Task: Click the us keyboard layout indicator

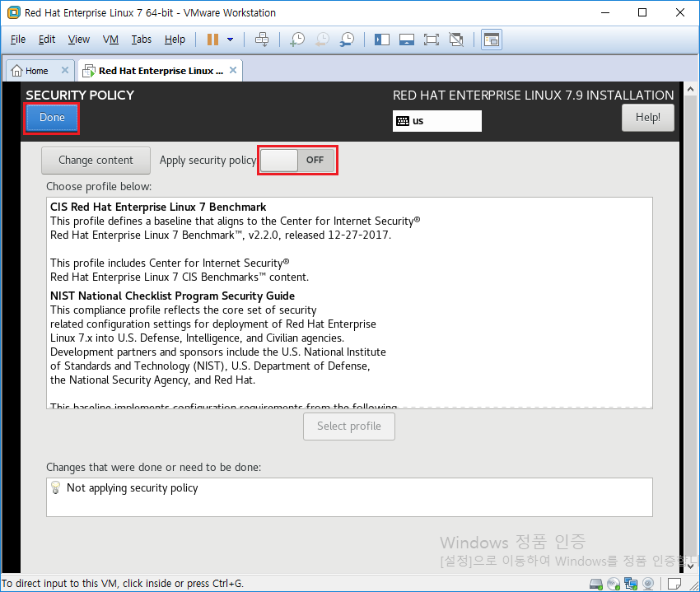Action: pos(437,121)
